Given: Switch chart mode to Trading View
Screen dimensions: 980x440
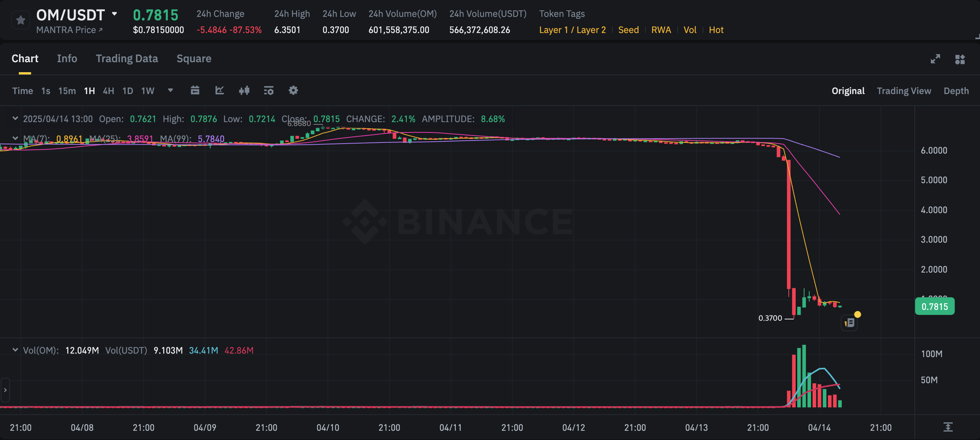Looking at the screenshot, I should 904,91.
